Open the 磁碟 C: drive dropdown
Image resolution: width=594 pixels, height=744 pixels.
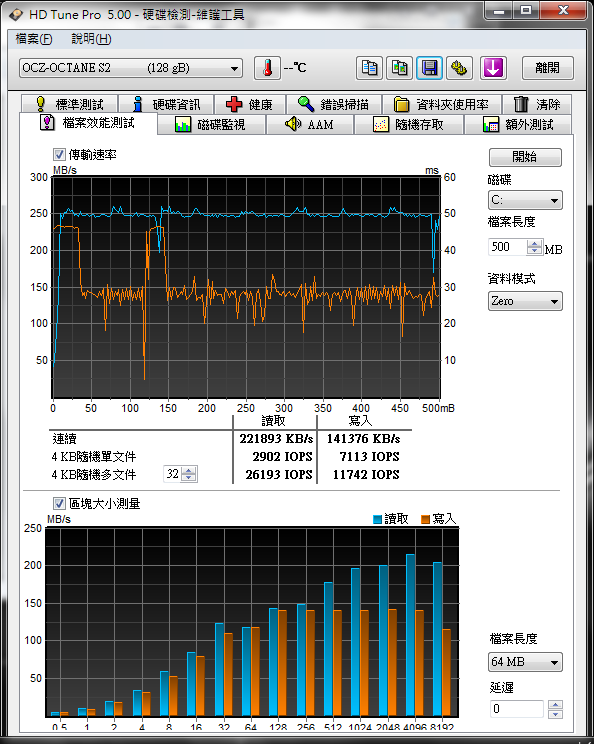point(525,200)
